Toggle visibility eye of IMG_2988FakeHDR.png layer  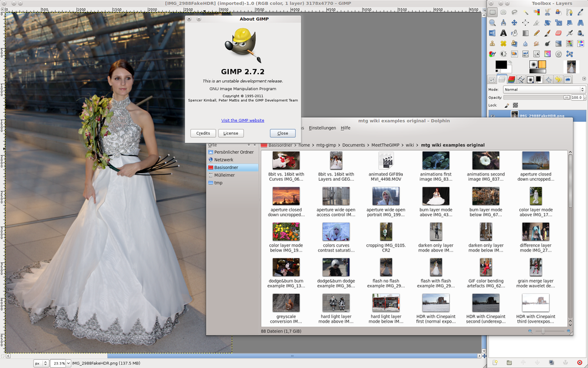tap(493, 116)
